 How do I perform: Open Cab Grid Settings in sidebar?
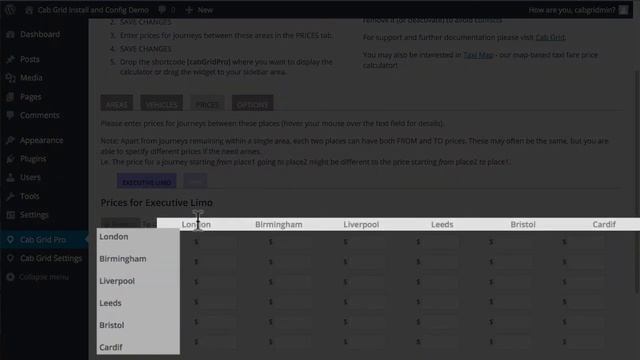pos(51,258)
